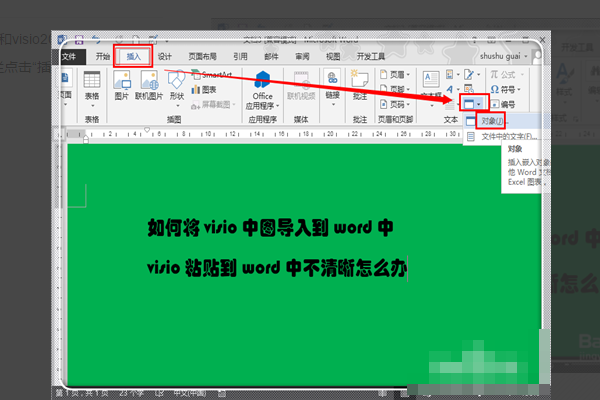This screenshot has height=400, width=600.
Task: Click the date and time icon
Action: tap(469, 89)
